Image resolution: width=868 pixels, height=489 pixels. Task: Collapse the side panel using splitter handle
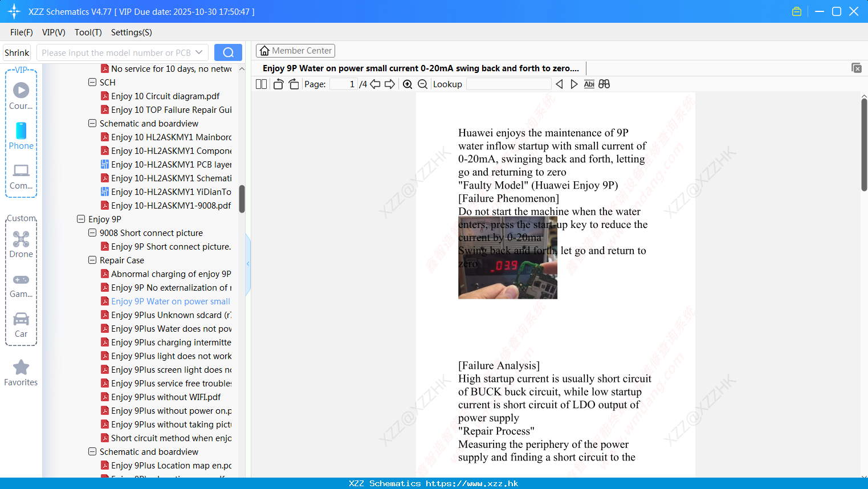248,264
